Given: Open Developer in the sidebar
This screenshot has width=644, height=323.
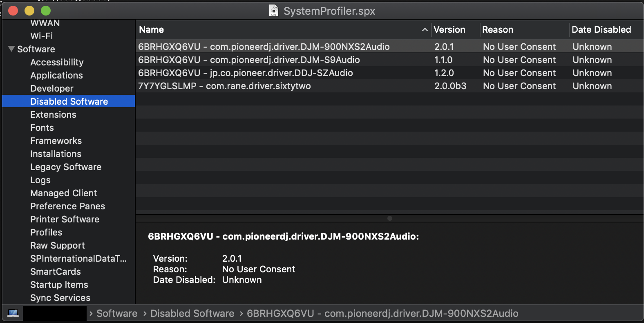Looking at the screenshot, I should (x=52, y=88).
